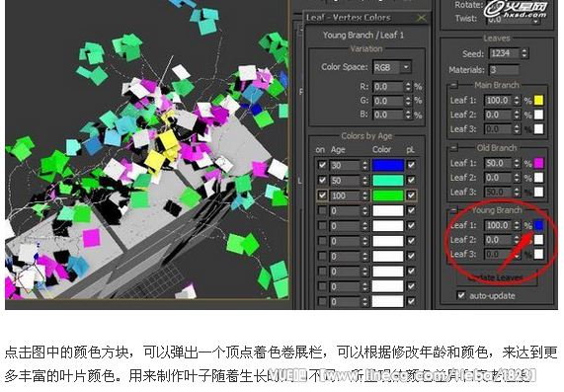Click the G variation value field
564x392 pixels.
tap(388, 101)
